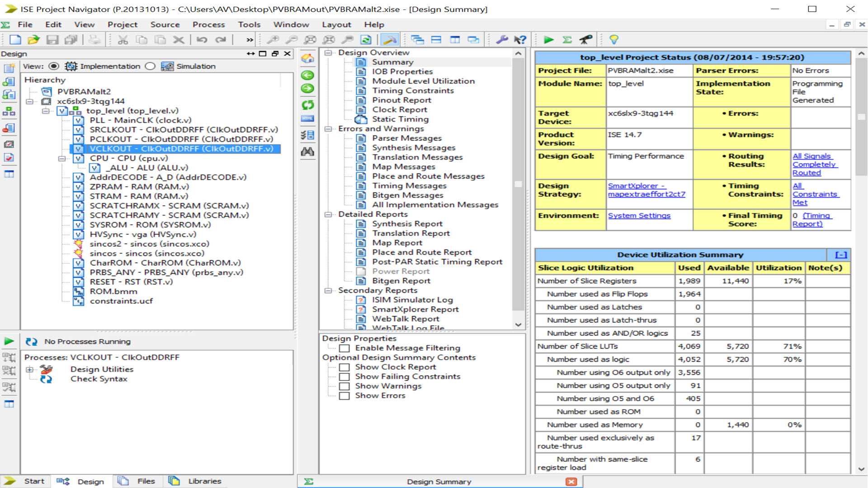Open the Map Report item
The image size is (868, 488).
pyautogui.click(x=397, y=243)
